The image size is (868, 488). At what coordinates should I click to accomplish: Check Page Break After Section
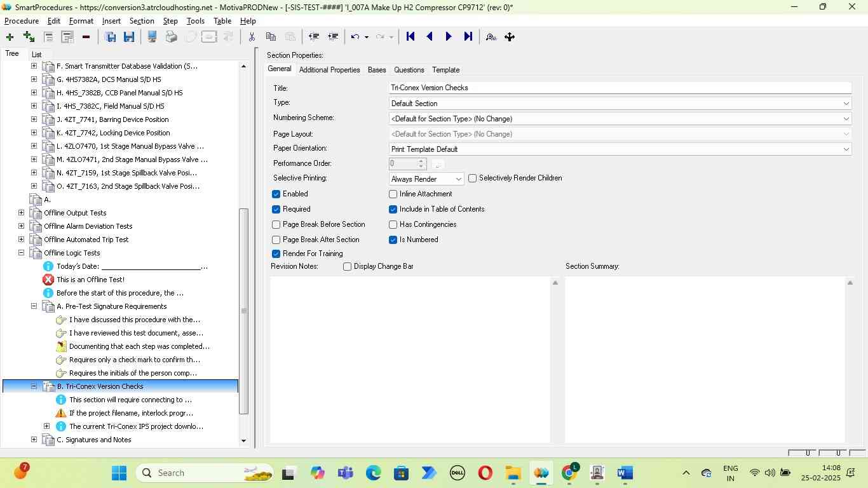pos(276,240)
